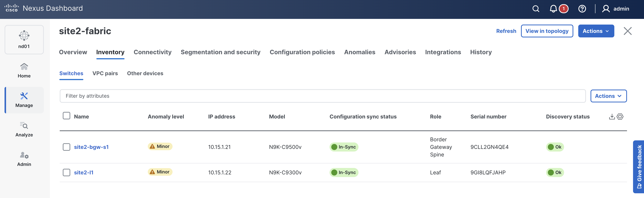Open the admin user menu
The image size is (644, 198).
(615, 9)
